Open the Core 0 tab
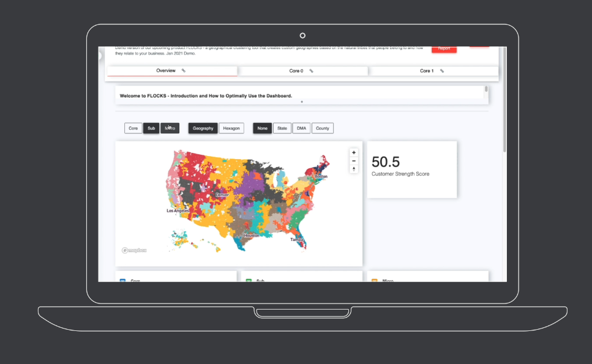Image resolution: width=592 pixels, height=364 pixels. [296, 71]
